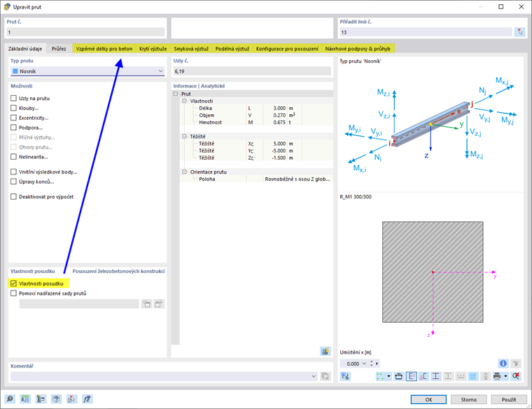Uncheck the Vlastnosti posudku checkbox
532x409 pixels.
13,284
